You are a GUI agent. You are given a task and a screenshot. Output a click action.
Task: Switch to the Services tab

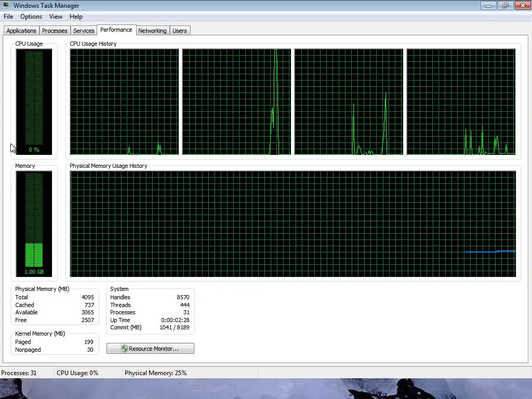click(84, 31)
